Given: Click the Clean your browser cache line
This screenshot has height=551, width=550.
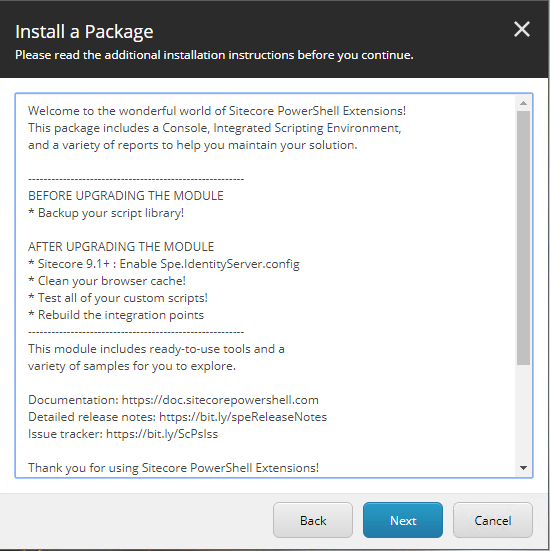Looking at the screenshot, I should [x=107, y=281].
